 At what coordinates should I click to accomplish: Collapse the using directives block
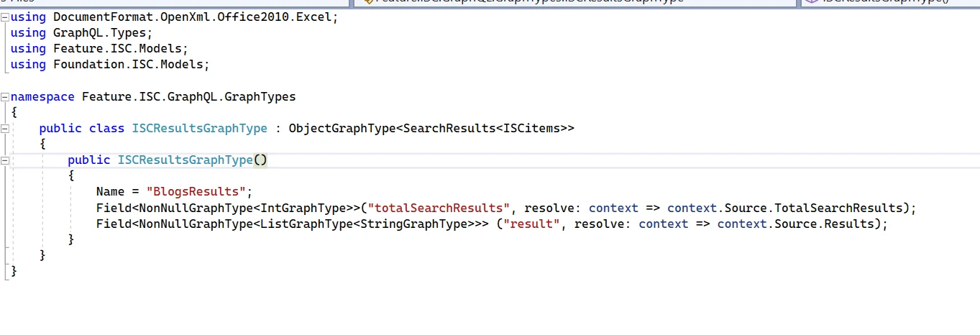[x=5, y=17]
